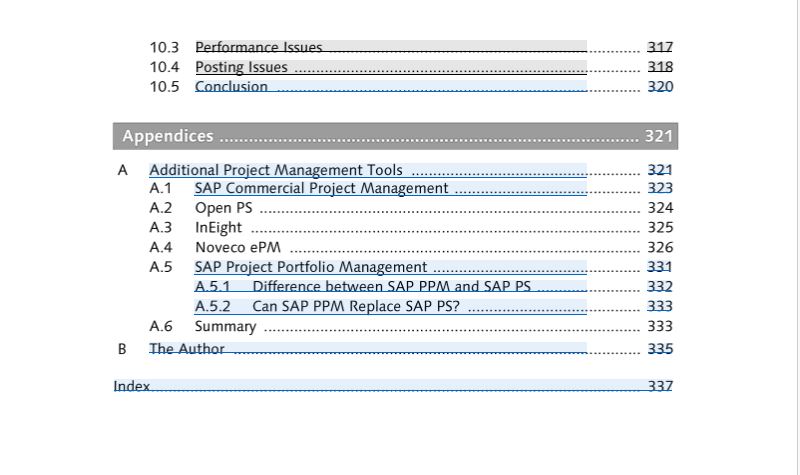Select the Open PS entry
This screenshot has height=475, width=800.
(223, 208)
